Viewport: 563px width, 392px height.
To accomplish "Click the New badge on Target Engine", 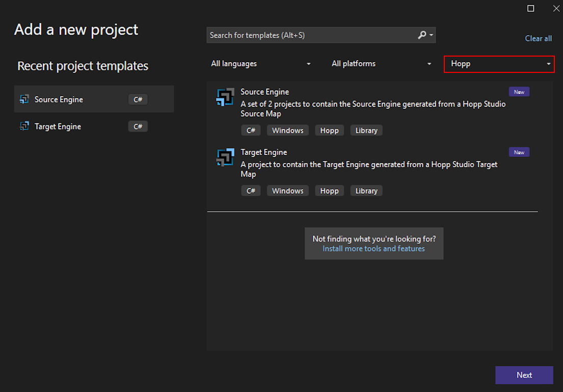I will (x=519, y=152).
